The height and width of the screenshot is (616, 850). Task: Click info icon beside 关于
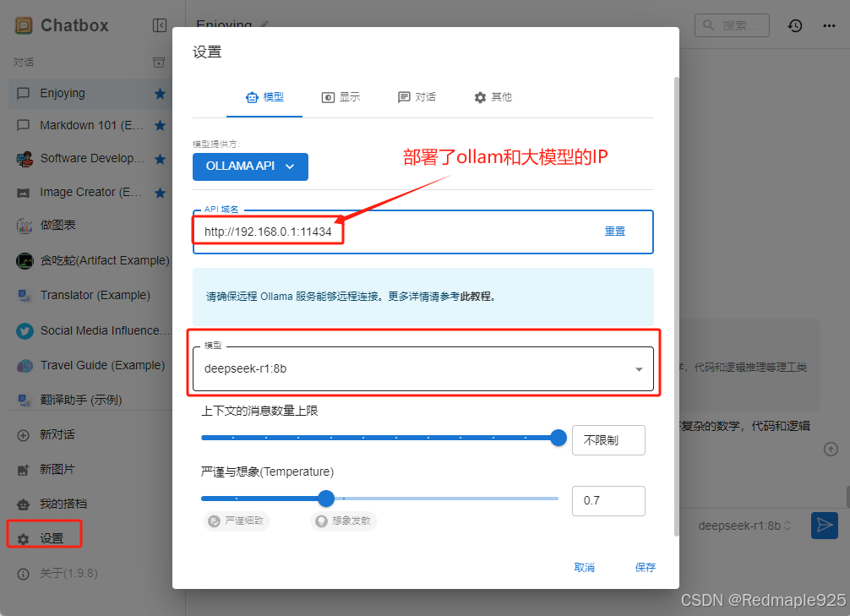tap(24, 575)
